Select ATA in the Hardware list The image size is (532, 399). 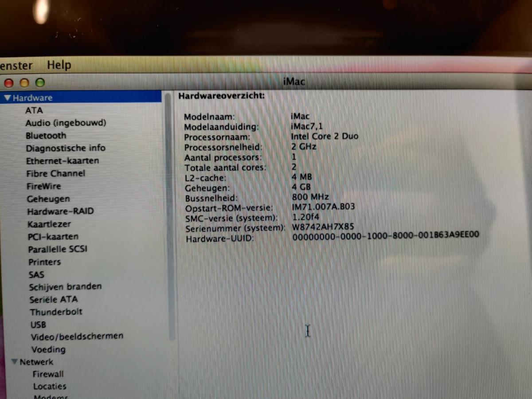coord(34,110)
